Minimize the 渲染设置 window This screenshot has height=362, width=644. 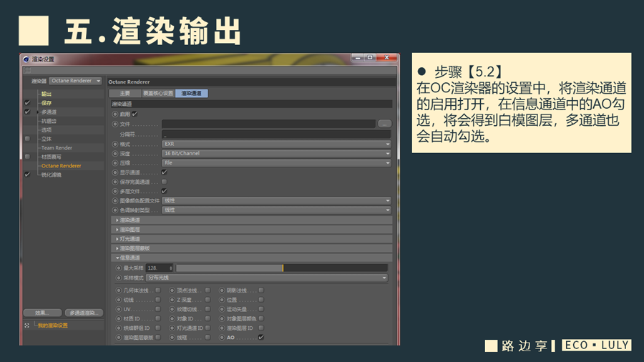pos(358,58)
